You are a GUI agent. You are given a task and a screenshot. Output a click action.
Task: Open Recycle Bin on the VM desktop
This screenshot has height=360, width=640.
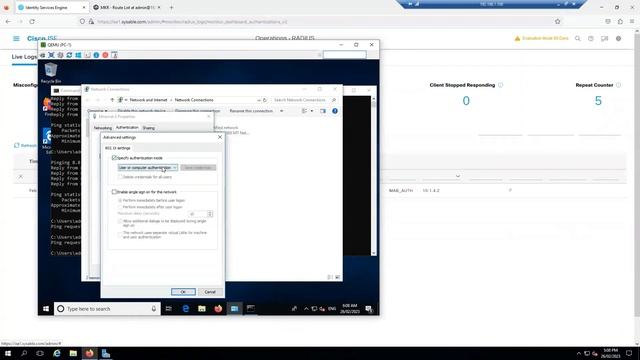51,73
